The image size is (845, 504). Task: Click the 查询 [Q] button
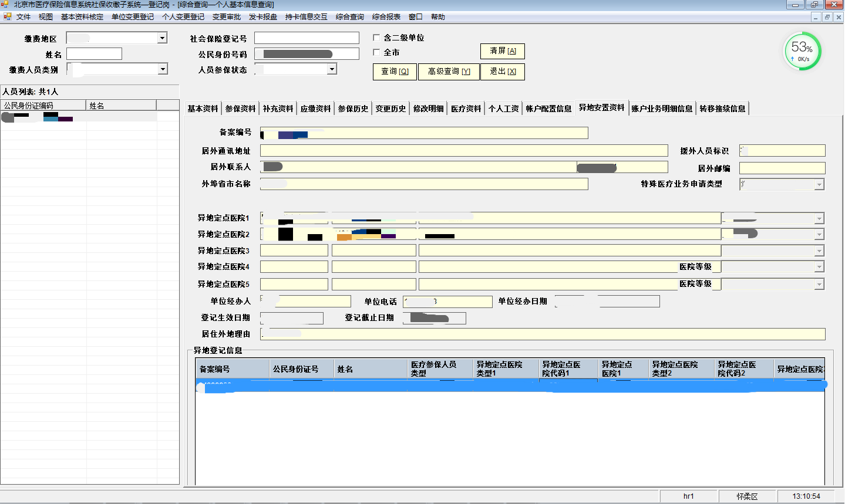(395, 72)
